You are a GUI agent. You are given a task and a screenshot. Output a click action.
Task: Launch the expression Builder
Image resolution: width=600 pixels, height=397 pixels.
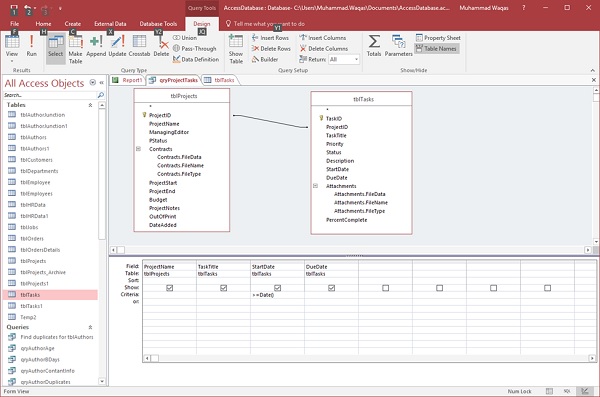pos(265,59)
